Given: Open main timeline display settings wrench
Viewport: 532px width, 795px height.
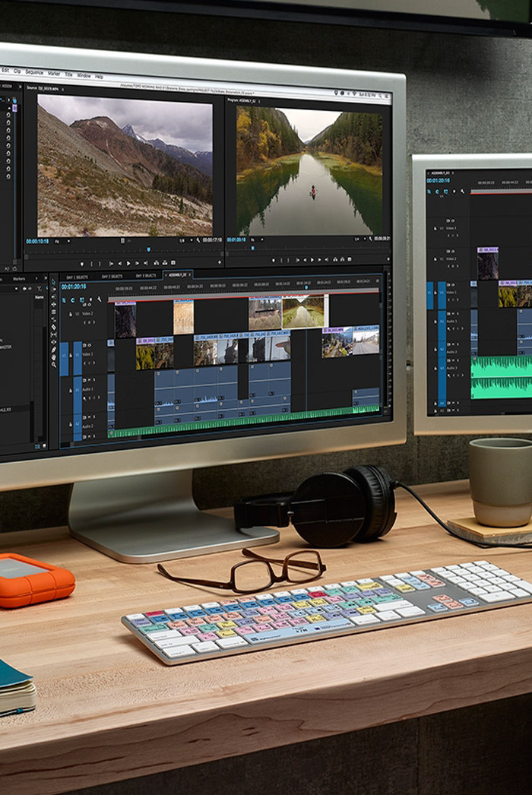Looking at the screenshot, I should tap(100, 299).
